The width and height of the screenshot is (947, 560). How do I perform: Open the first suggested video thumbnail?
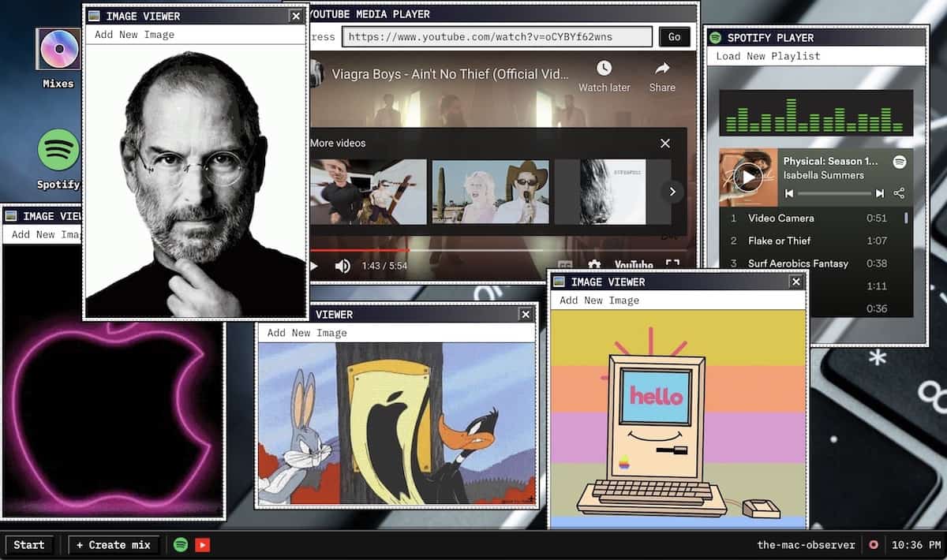[x=368, y=192]
